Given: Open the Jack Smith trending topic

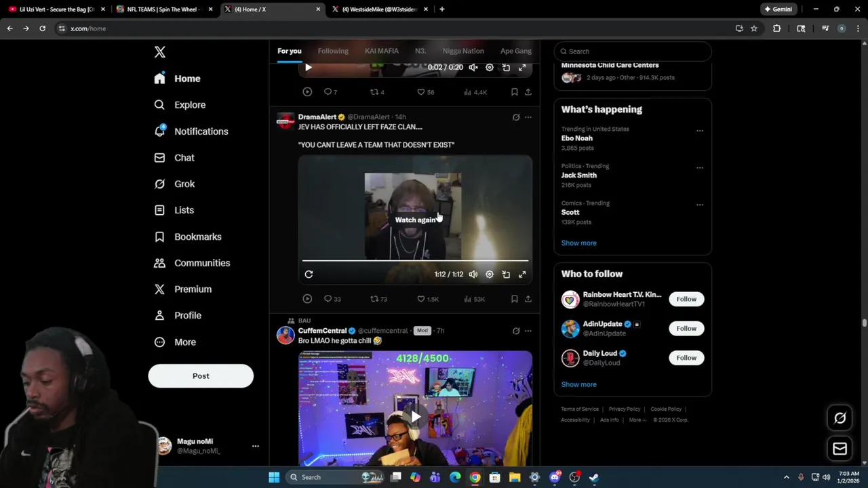Looking at the screenshot, I should click(578, 175).
